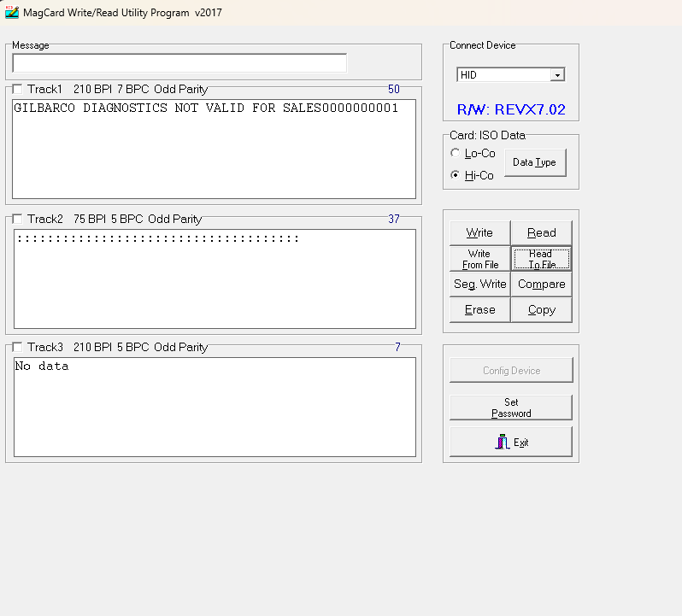This screenshot has height=616, width=682.
Task: Select the Hi-Co radio button
Action: [x=455, y=175]
